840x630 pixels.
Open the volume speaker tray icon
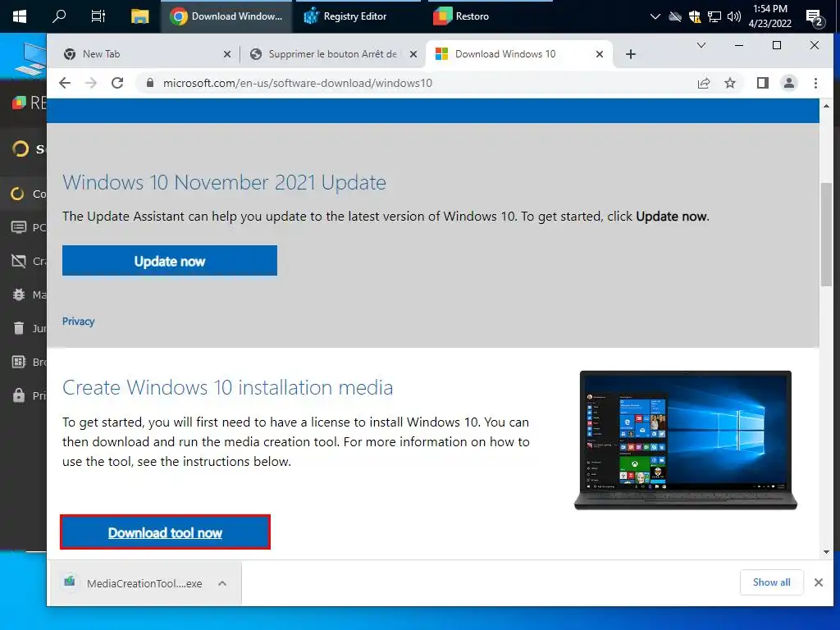tap(734, 16)
